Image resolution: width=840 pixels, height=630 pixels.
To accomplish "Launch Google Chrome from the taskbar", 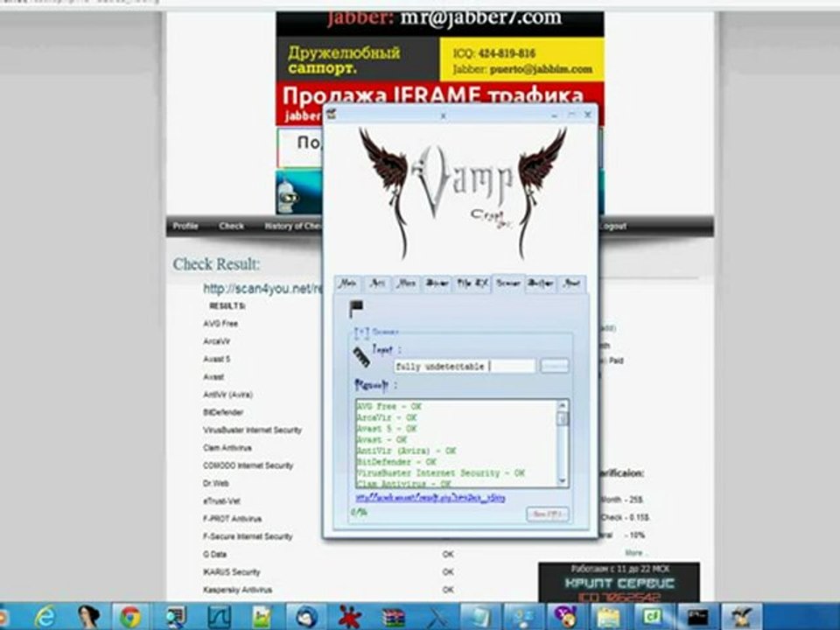I will point(130,618).
